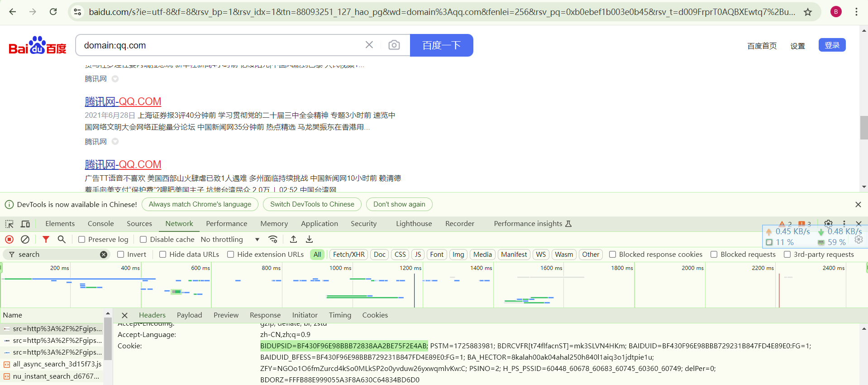Check the Invert filter option
The width and height of the screenshot is (868, 385).
[121, 255]
